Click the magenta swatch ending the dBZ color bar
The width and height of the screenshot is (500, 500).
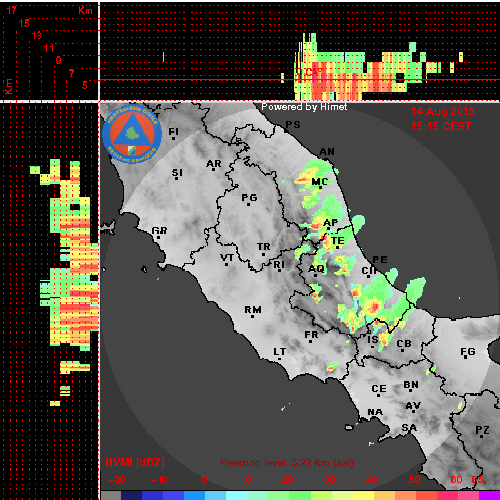pos(489,495)
